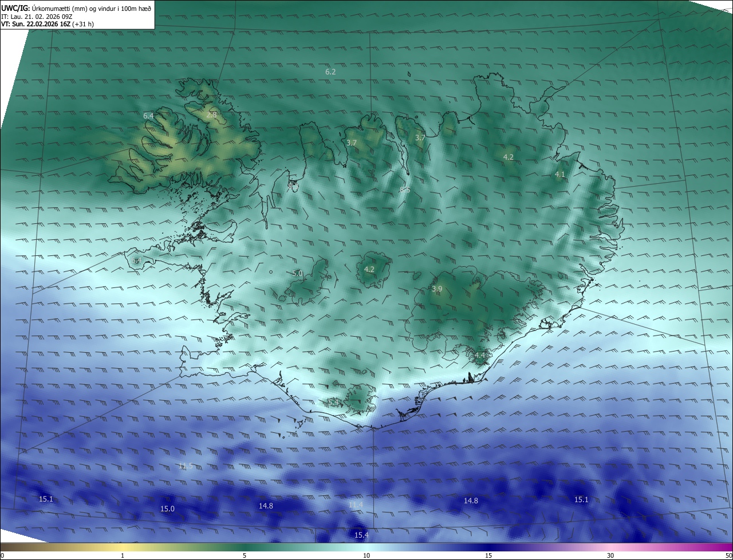Image resolution: width=733 pixels, height=560 pixels.
Task: Select the 11.5 value south of Iceland
Action: (x=185, y=466)
